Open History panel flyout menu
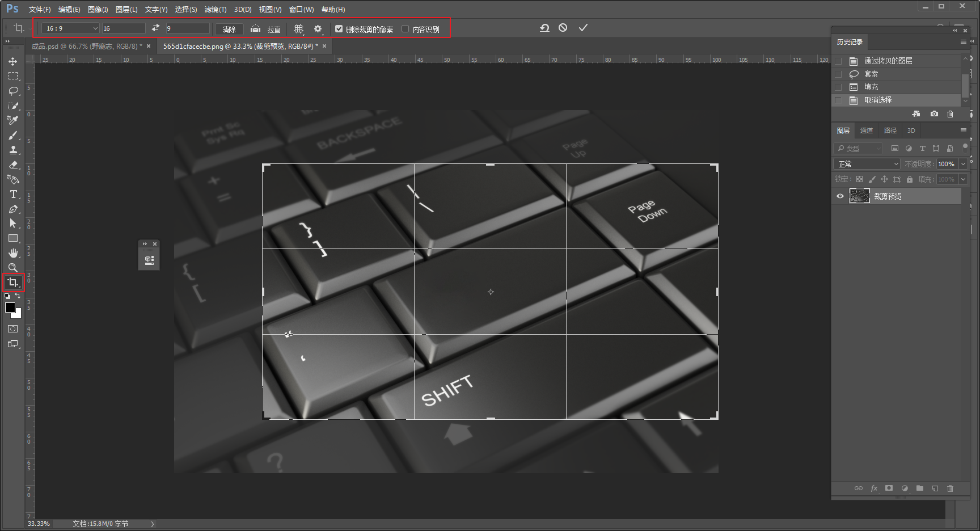The image size is (980, 531). 963,42
